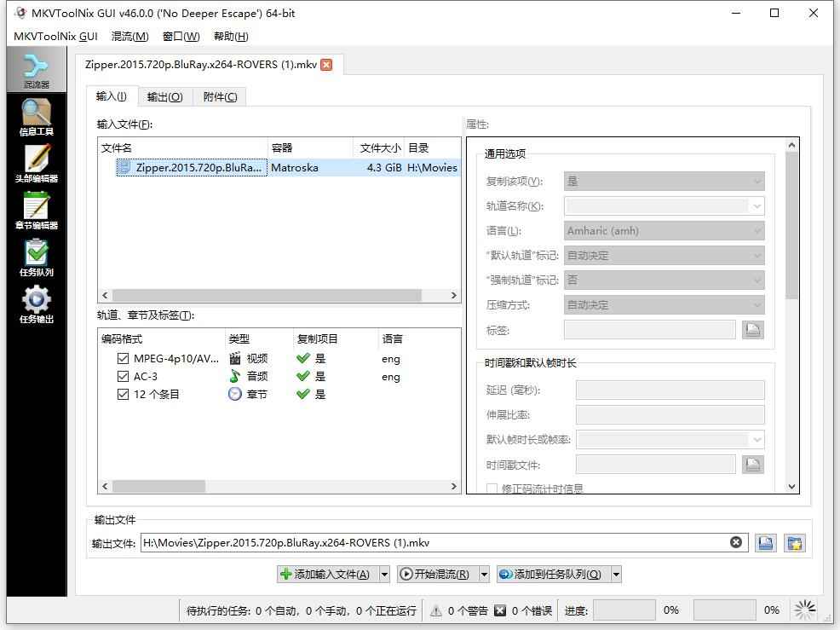The height and width of the screenshot is (630, 840).
Task: Disable the AC-3 audio track checkbox
Action: click(124, 376)
